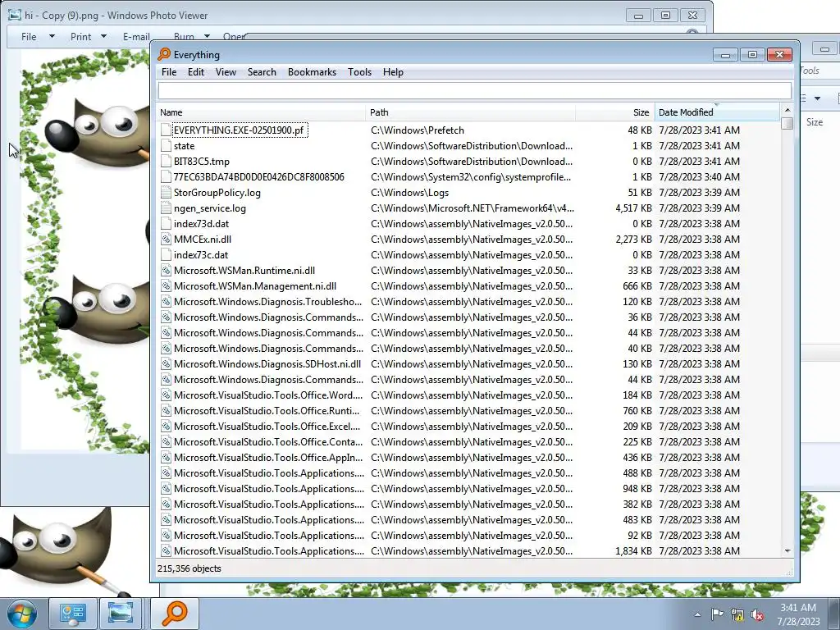Select file name 'Microsoft.VisualStudio.Tools.Office.Runti...'

(x=267, y=410)
